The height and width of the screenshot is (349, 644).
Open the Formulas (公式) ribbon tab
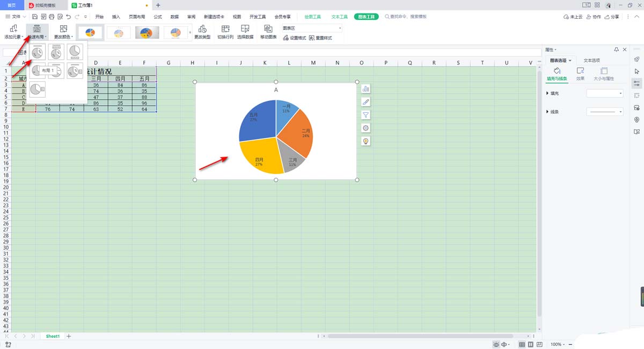(158, 17)
